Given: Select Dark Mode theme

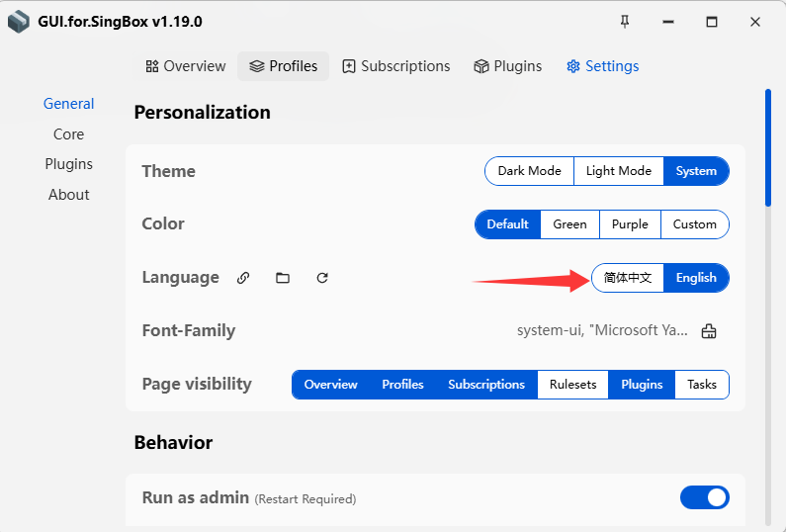Looking at the screenshot, I should click(529, 171).
